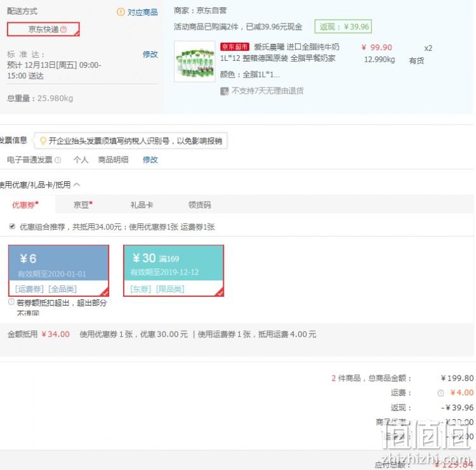Click the info icon next to 运费 ¥4.00
Viewport: 476px width, 470px height.
[440, 393]
